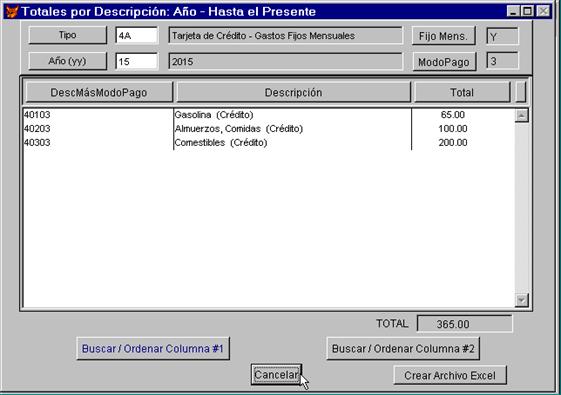
Task: Select Almuerzos, Comidas (Crédito) description
Action: coord(239,129)
